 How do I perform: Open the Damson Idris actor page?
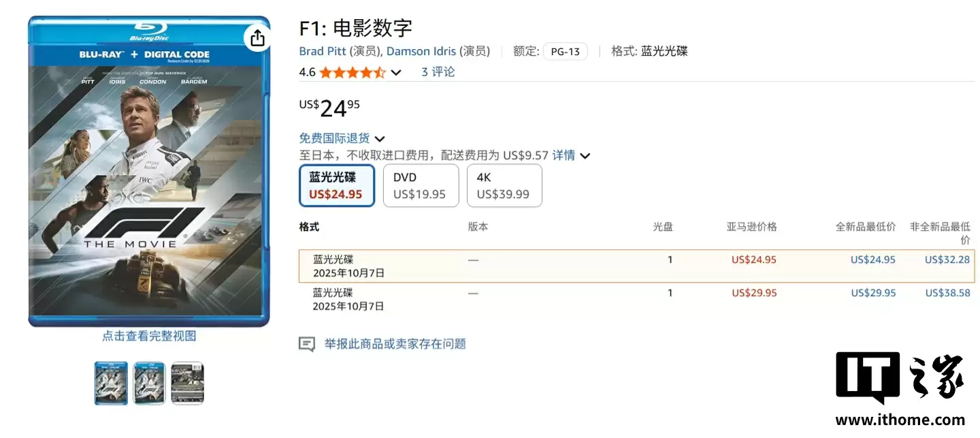click(421, 50)
